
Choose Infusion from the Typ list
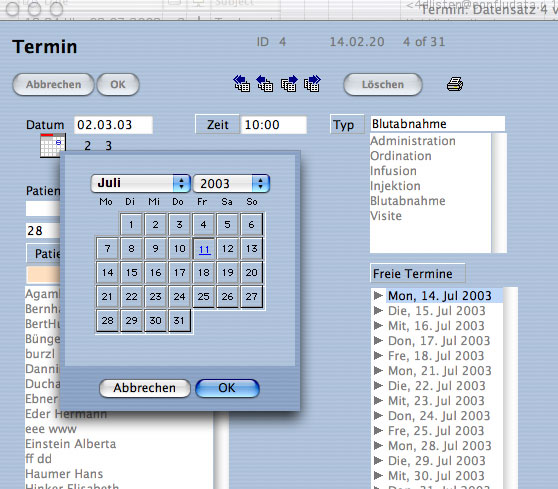click(x=393, y=171)
